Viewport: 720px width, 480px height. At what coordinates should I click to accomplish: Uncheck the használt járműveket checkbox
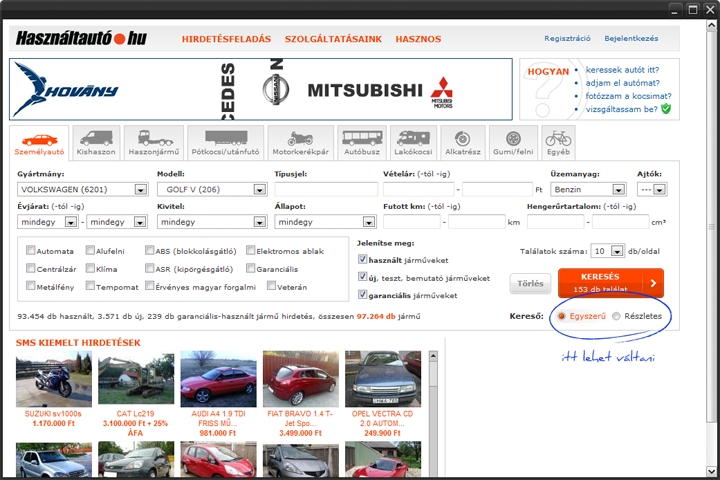[363, 259]
